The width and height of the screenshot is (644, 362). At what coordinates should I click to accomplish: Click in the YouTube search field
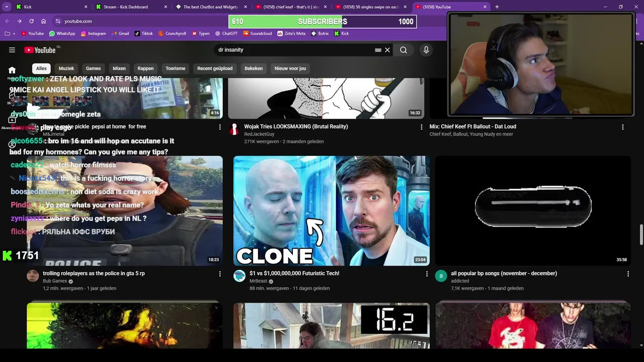[294, 50]
